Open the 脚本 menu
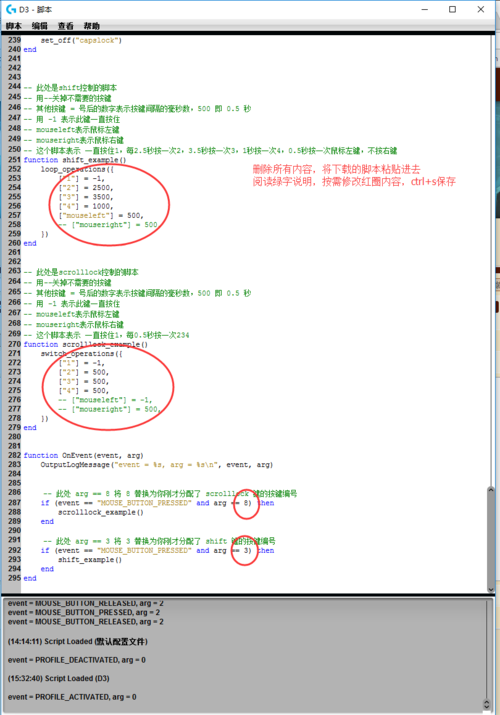 [14, 26]
